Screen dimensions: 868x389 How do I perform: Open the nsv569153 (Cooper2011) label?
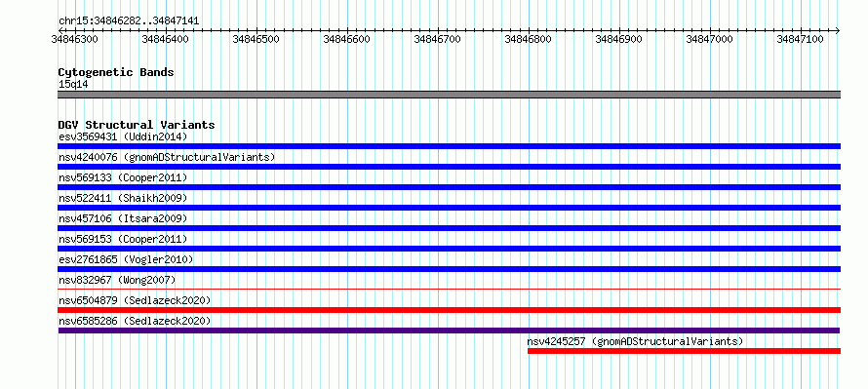[x=123, y=239]
